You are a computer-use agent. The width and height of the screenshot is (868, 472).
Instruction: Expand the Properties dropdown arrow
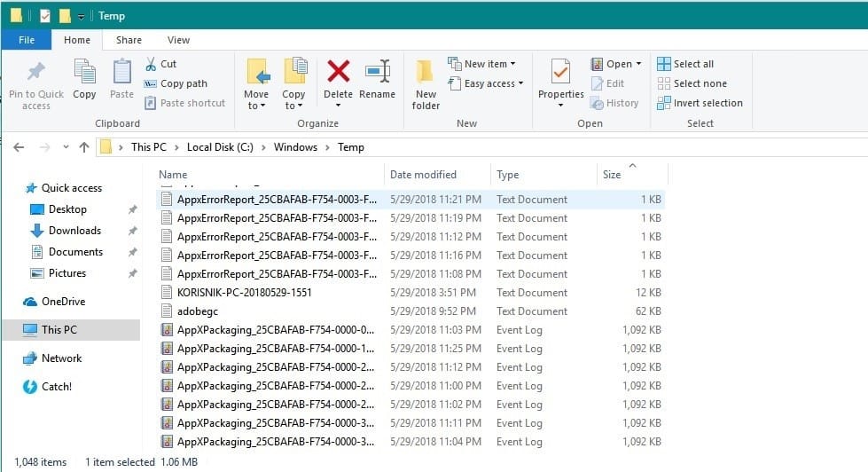tap(560, 106)
